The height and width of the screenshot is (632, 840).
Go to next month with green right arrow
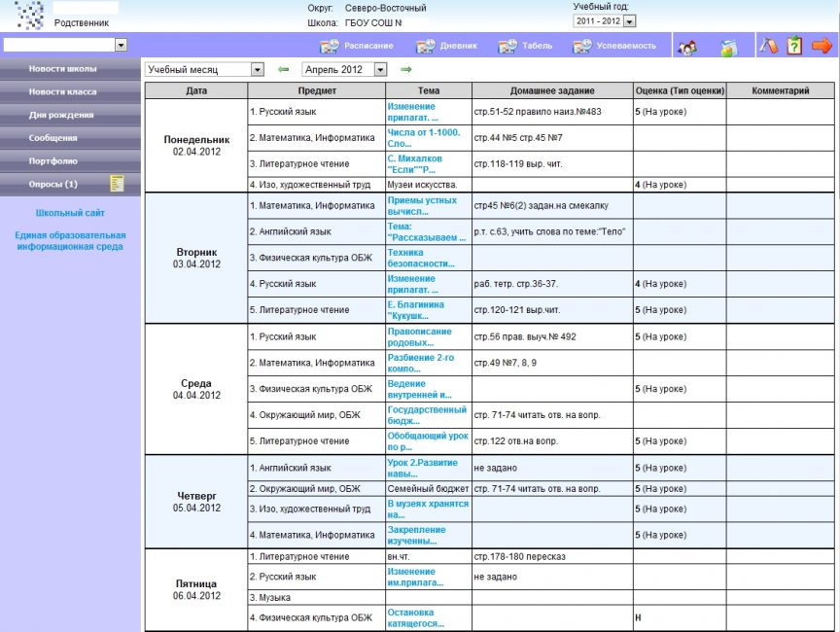406,69
